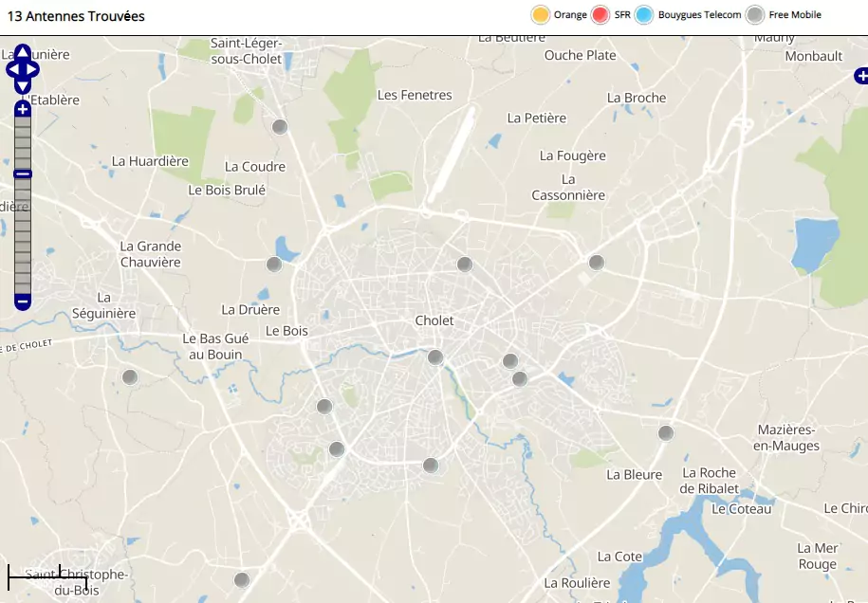Image resolution: width=868 pixels, height=603 pixels.
Task: Toggle SFR red circle in legend
Action: pyautogui.click(x=600, y=15)
